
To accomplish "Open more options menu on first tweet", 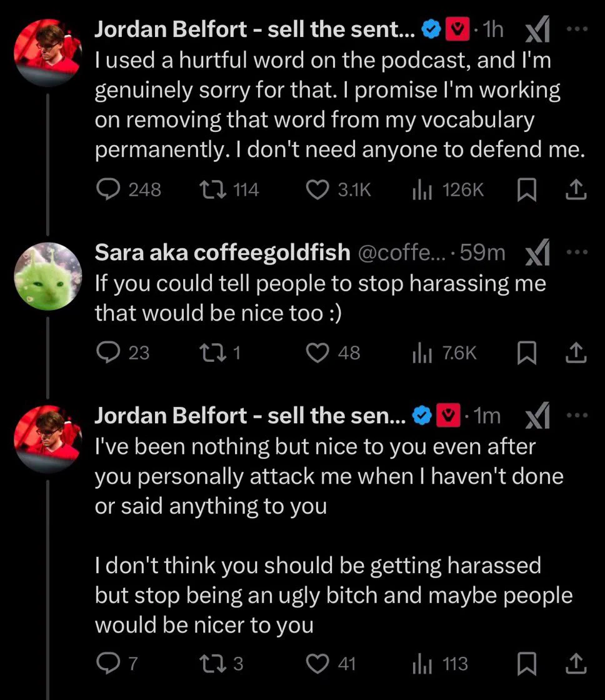I will tap(577, 29).
